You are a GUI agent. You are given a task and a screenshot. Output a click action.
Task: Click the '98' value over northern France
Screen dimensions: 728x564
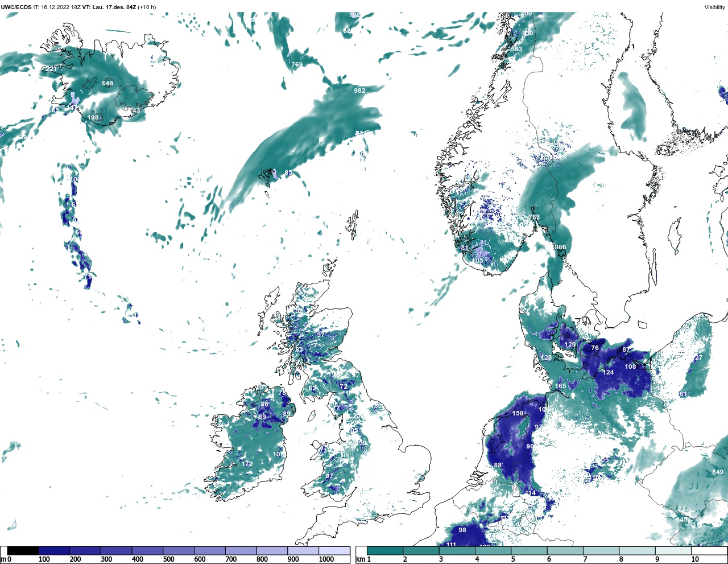click(462, 530)
